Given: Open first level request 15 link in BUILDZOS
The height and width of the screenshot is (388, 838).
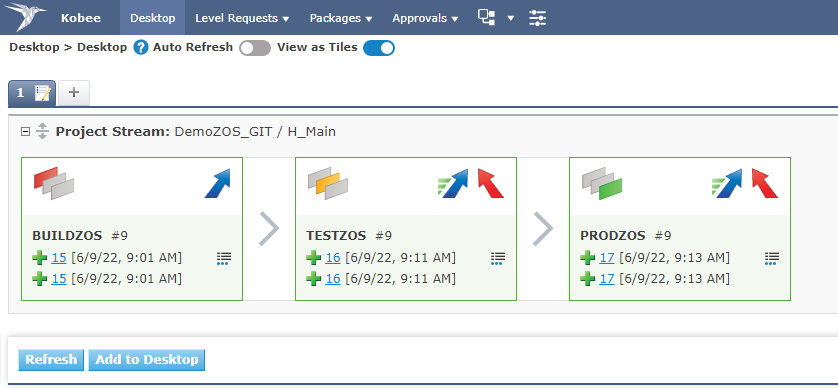Looking at the screenshot, I should tap(59, 258).
